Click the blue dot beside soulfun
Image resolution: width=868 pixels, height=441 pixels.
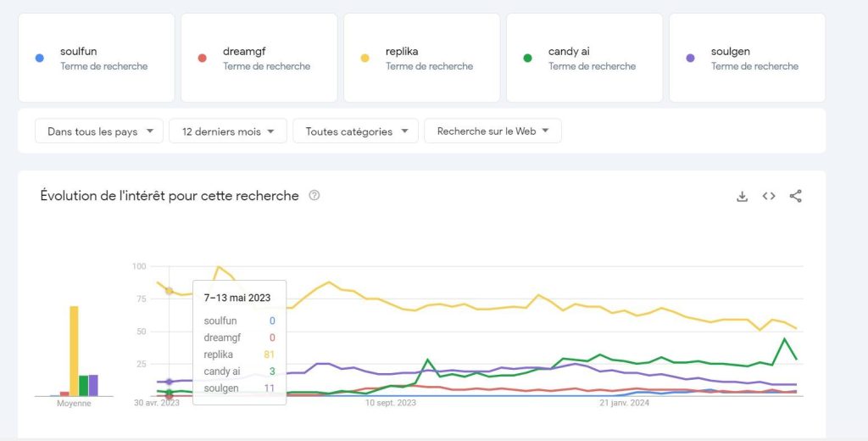(x=39, y=58)
